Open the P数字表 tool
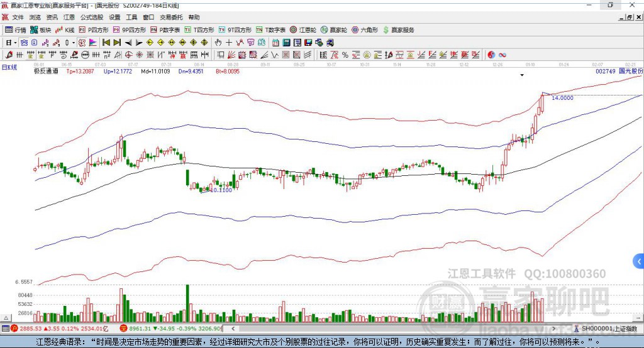Screen dimensions: 644x348 (x=165, y=30)
